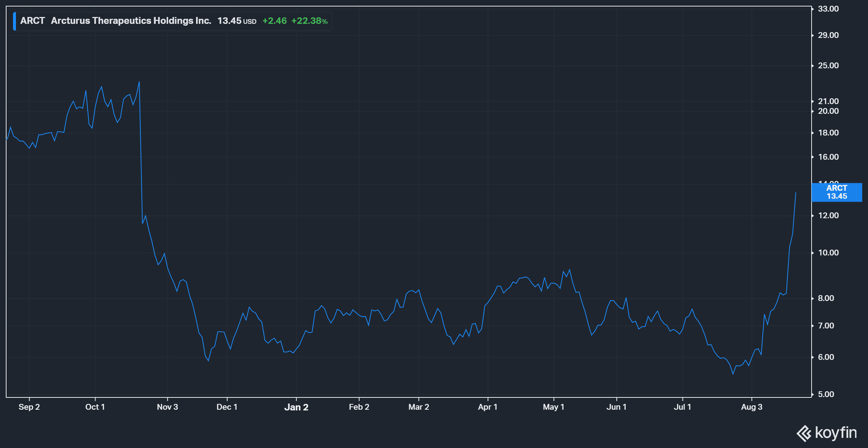This screenshot has height=448, width=868.
Task: Click the Apr 1 date label
Action: (x=488, y=407)
